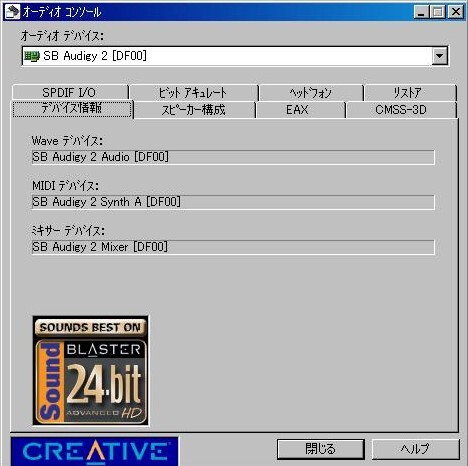Click the MIDI device Synth A field
Image resolution: width=468 pixels, height=466 pixels.
pos(233,202)
